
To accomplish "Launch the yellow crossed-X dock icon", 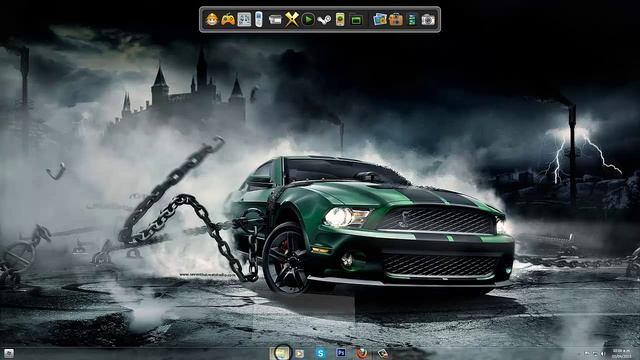I will point(292,19).
